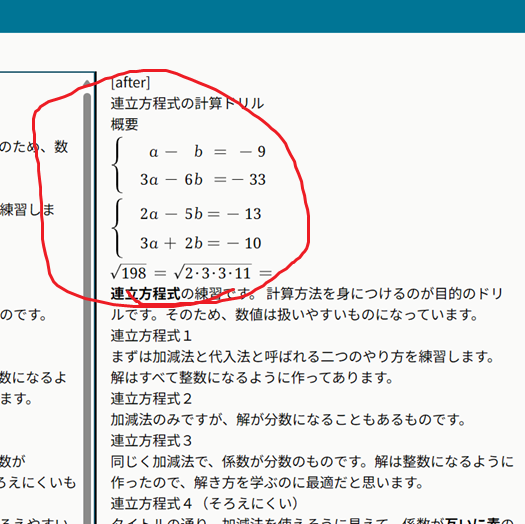Click the gray scrollbar thumb in left pane
525x524 pixels.
(x=87, y=308)
